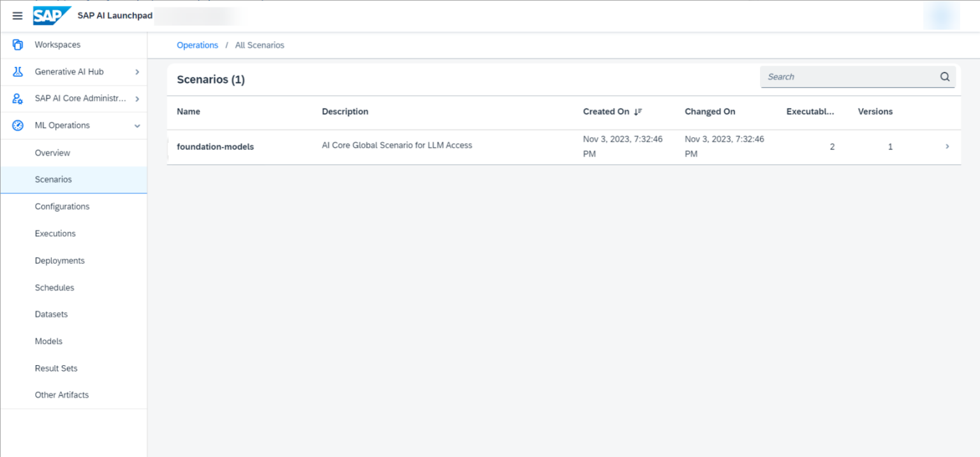Select the Executions sidebar entry
Viewport: 980px width, 457px height.
[x=55, y=233]
